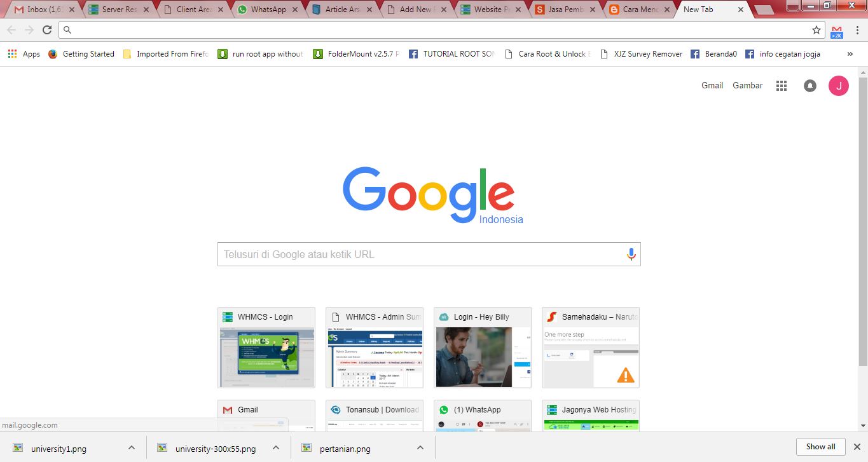This screenshot has width=868, height=462.
Task: Open the Login - Hey Billy thumbnail
Action: pyautogui.click(x=483, y=348)
